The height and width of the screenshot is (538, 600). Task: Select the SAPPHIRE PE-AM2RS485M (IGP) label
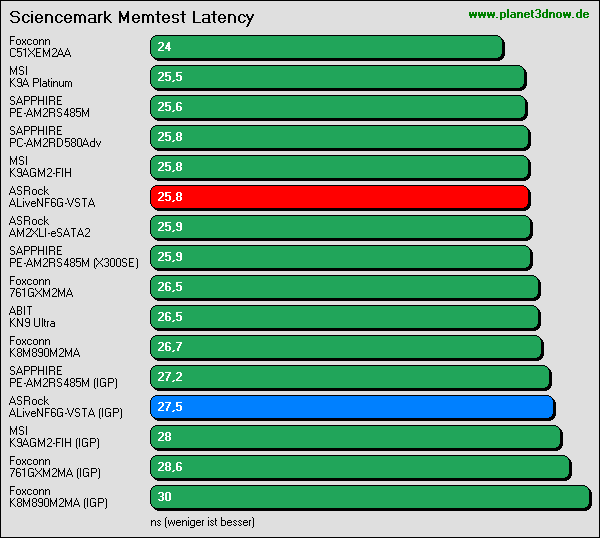point(64,377)
